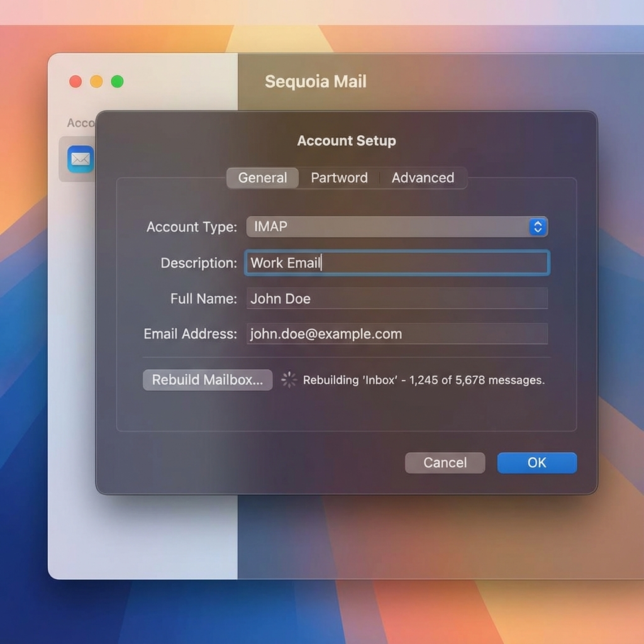Screen dimensions: 644x644
Task: Click the Full Name: label
Action: (x=204, y=299)
